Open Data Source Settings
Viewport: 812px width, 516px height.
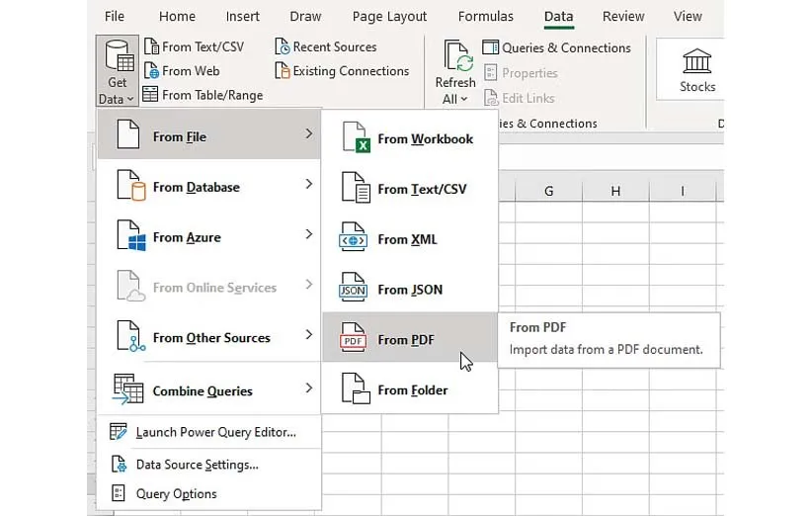(197, 465)
